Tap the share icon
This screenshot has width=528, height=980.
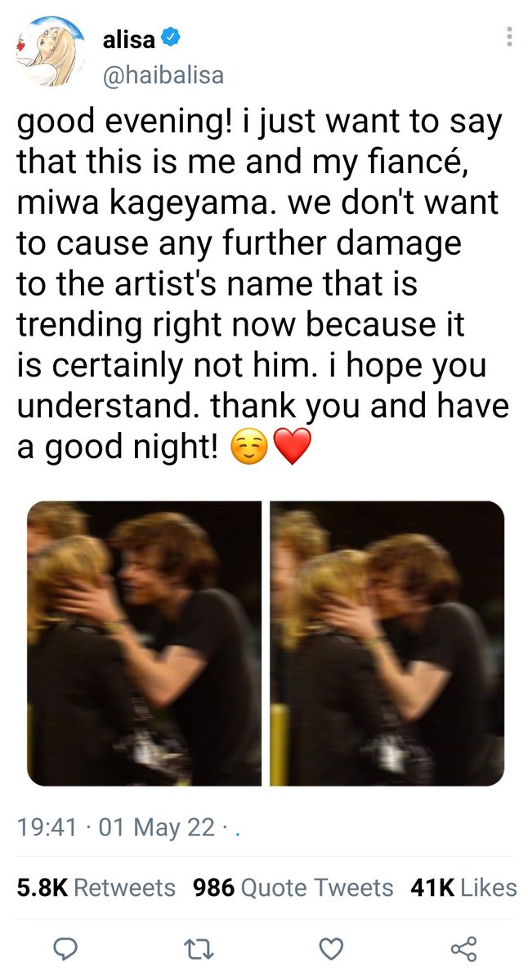[463, 948]
